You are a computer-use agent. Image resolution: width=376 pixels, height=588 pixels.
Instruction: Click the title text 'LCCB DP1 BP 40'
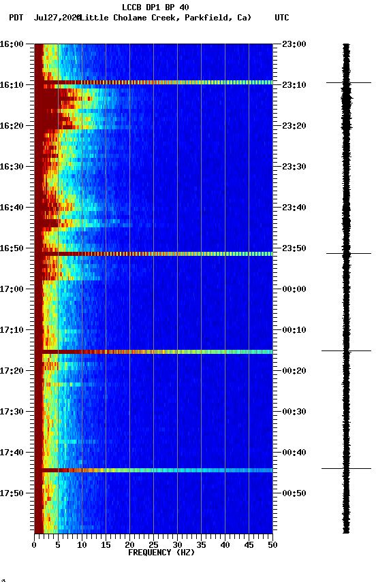tap(155, 7)
